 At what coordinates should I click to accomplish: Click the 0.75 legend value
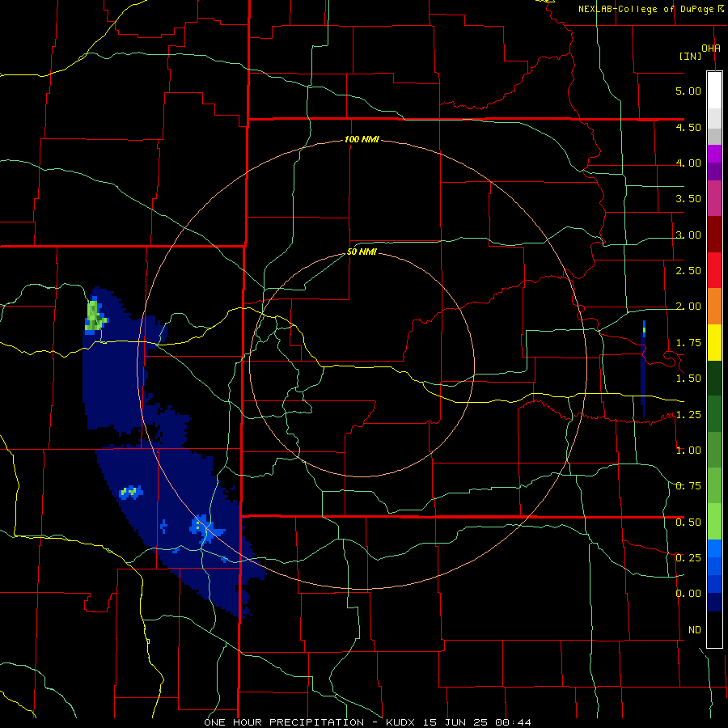688,486
